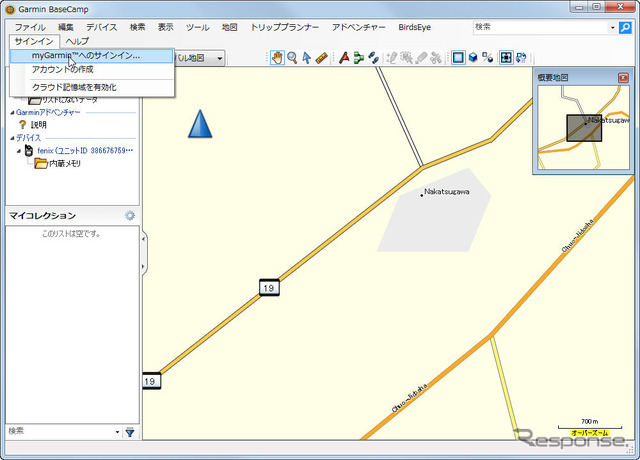Image resolution: width=640 pixels, height=460 pixels.
Task: Open the 検索 menu
Action: tap(138, 27)
